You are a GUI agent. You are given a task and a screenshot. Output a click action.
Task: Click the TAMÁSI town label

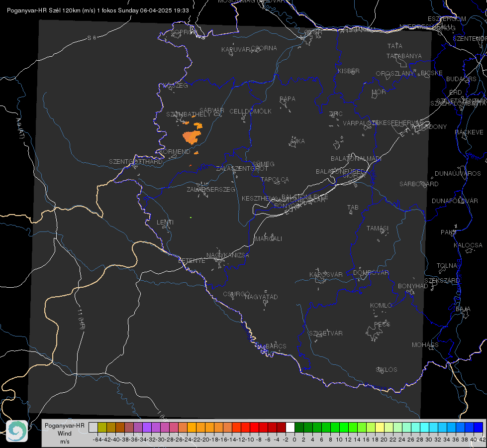pyautogui.click(x=378, y=228)
